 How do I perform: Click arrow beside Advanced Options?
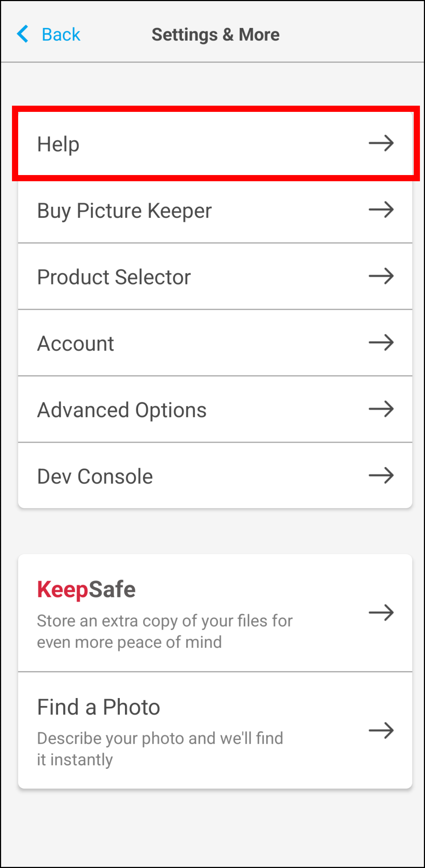(x=381, y=409)
